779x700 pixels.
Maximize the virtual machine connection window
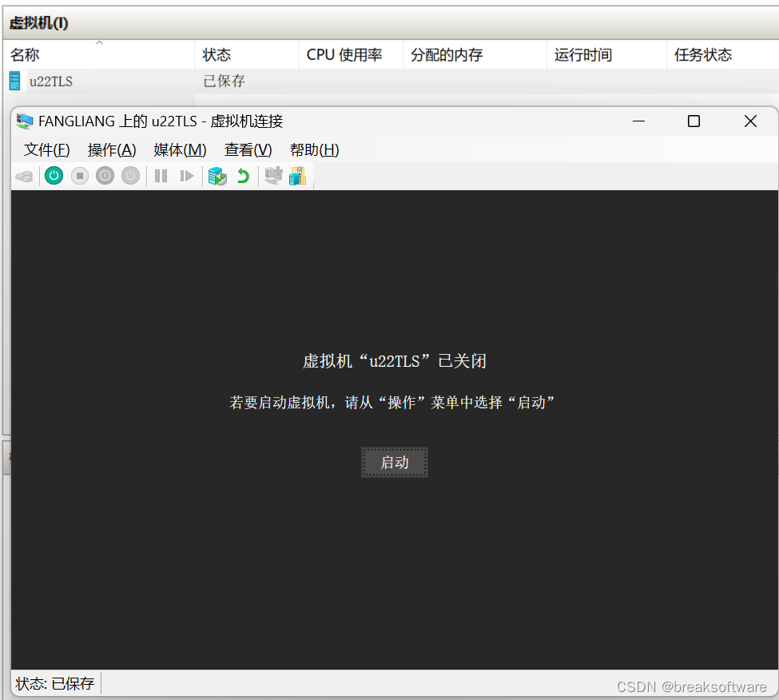coord(694,121)
